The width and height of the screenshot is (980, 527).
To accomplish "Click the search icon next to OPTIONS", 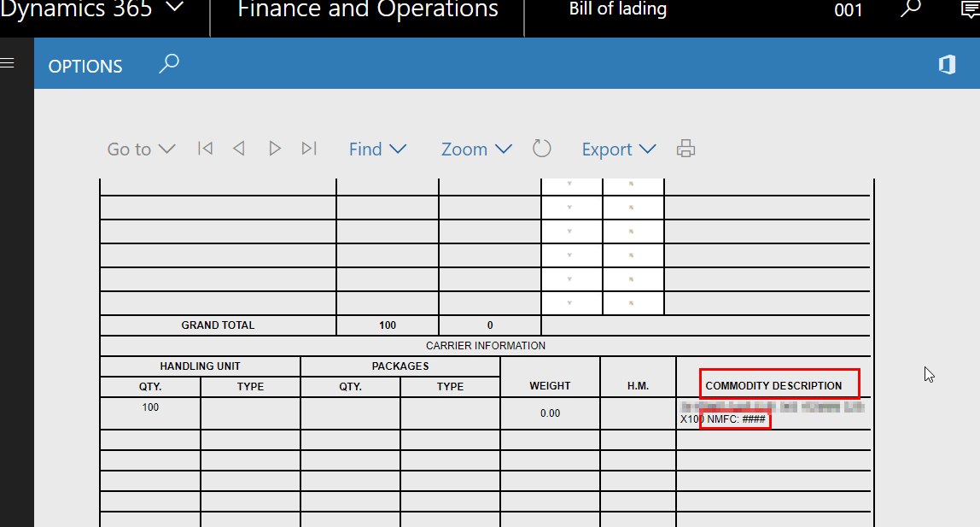I will [x=169, y=65].
